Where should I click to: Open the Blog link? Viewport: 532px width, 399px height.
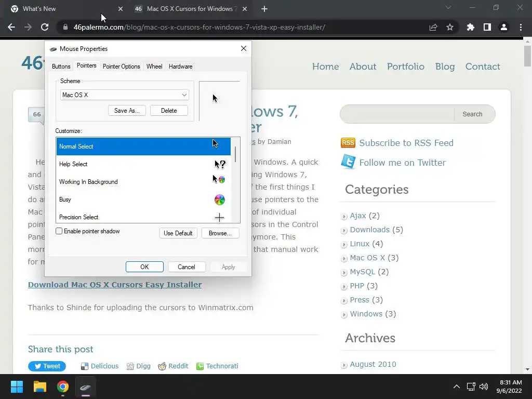[x=445, y=66]
